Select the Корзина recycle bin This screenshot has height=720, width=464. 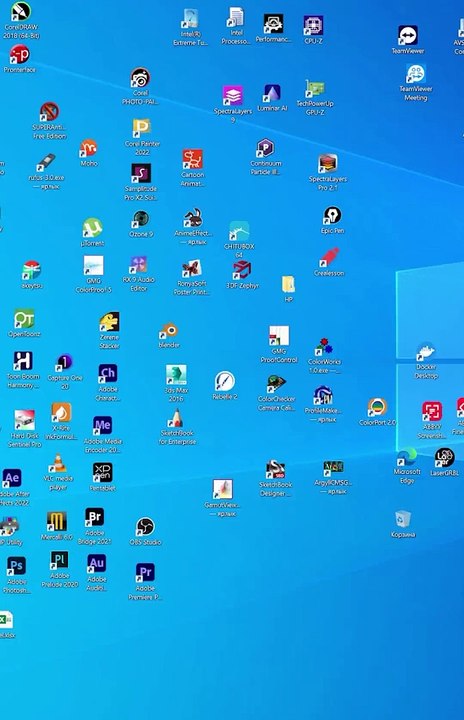[x=403, y=520]
